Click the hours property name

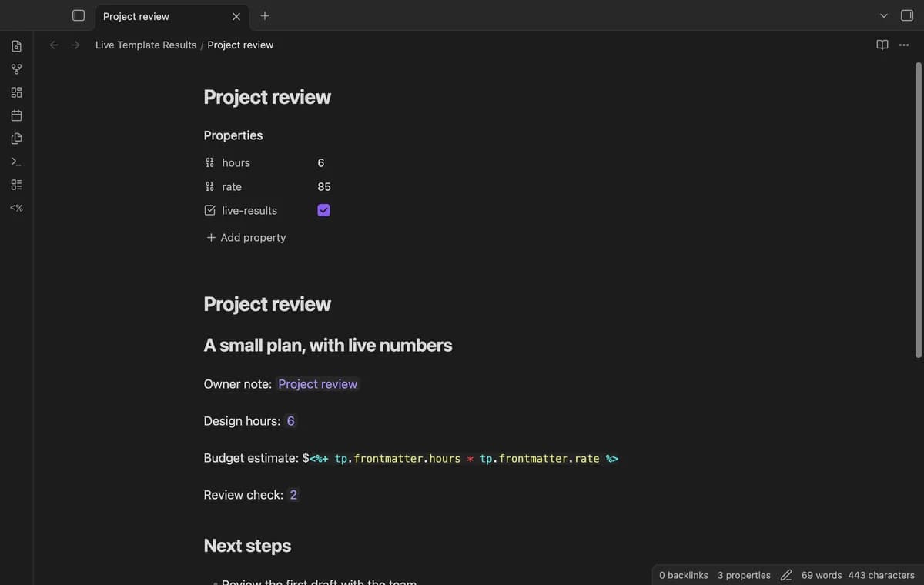pos(236,162)
